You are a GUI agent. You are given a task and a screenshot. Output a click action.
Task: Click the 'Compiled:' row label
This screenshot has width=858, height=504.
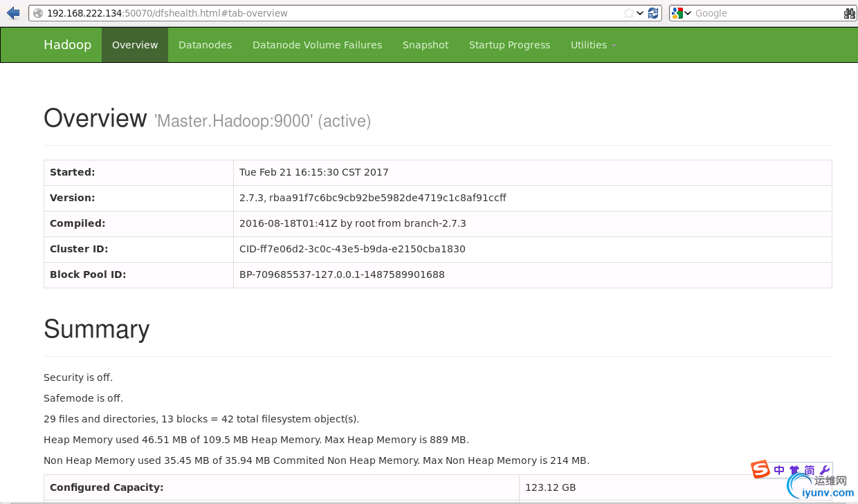(77, 223)
